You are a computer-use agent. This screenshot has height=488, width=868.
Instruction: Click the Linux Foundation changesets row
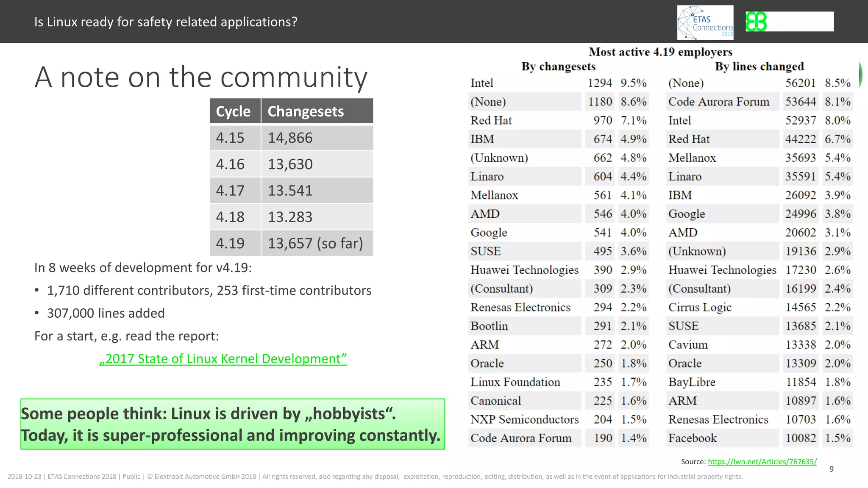[515, 382]
